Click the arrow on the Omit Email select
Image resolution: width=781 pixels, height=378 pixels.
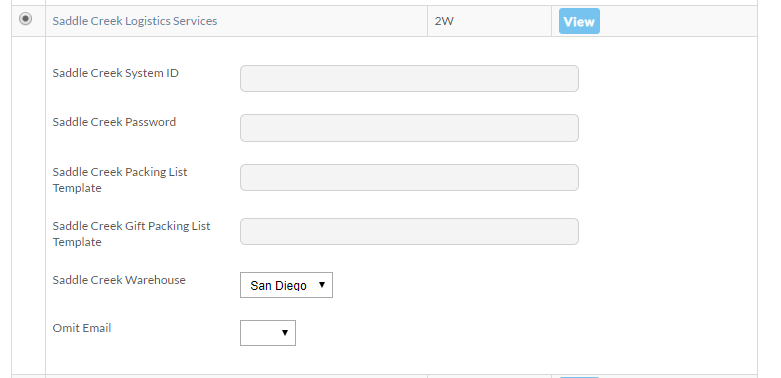point(285,333)
